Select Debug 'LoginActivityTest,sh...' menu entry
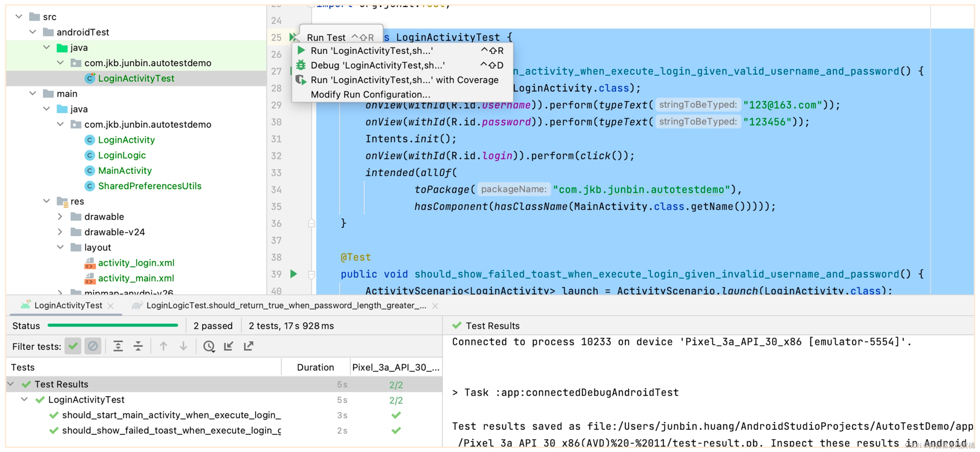This screenshot has width=980, height=452. tap(402, 65)
